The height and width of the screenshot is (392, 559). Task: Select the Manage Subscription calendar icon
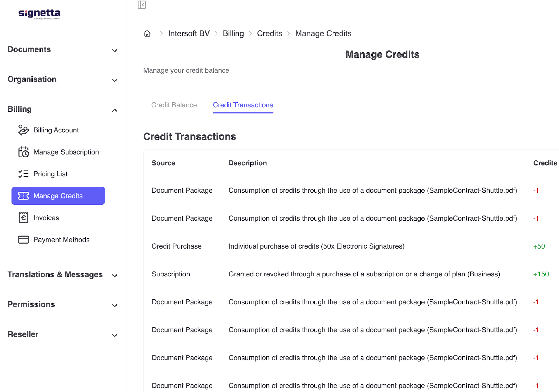[x=23, y=152]
